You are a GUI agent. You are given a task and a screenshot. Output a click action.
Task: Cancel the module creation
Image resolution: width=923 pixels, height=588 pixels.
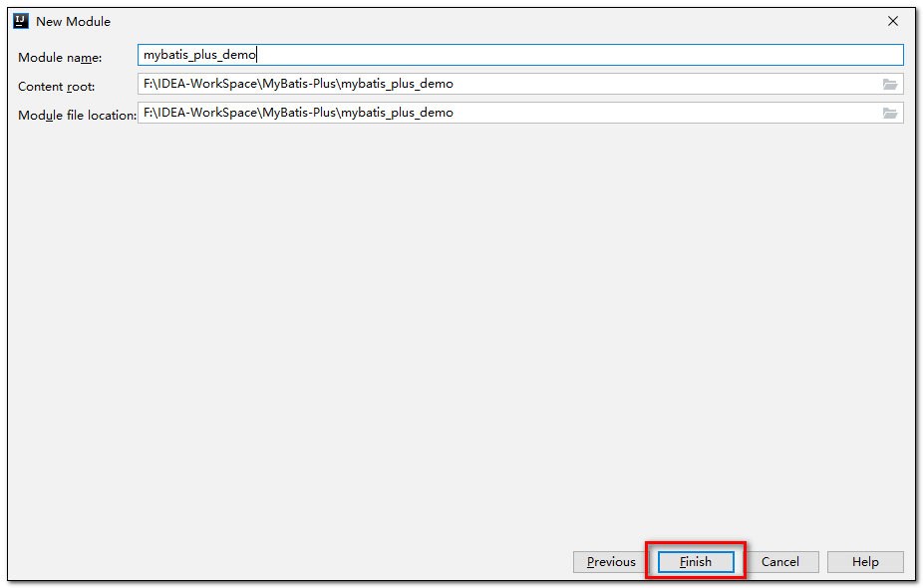tap(779, 562)
